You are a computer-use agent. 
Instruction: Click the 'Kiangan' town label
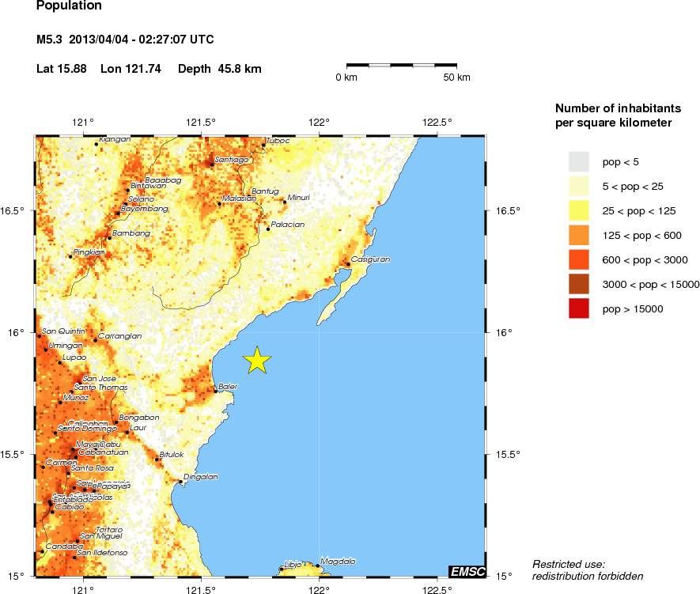[x=115, y=139]
